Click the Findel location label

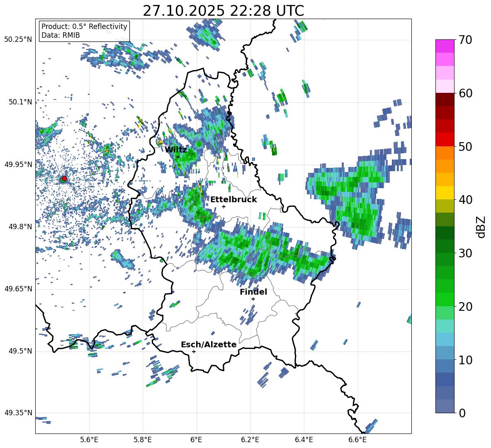tap(253, 292)
